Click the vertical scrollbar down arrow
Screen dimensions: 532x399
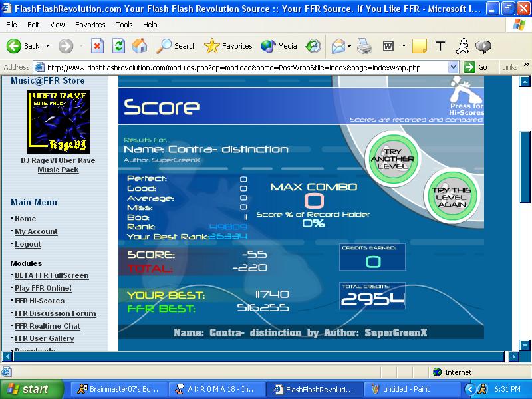(525, 346)
